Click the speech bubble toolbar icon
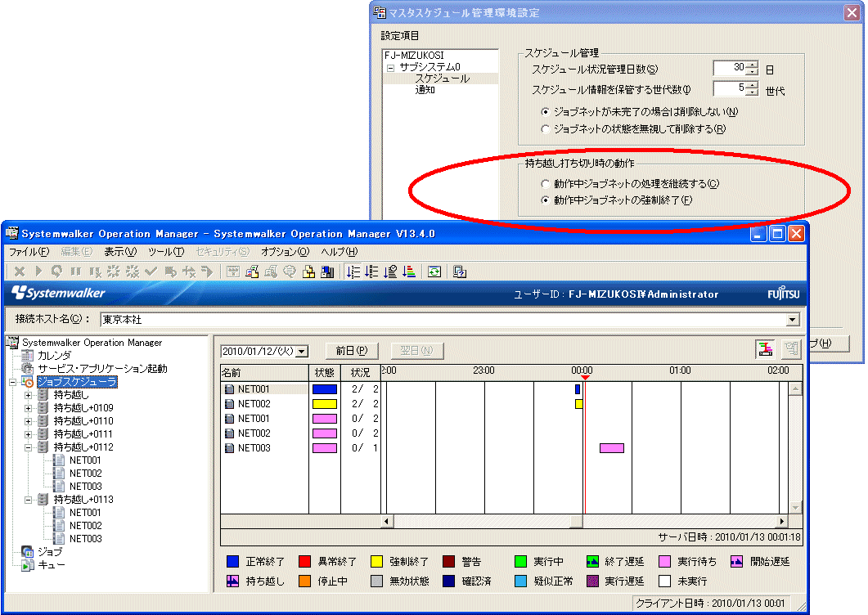Viewport: 868px width, 615px height. [290, 272]
